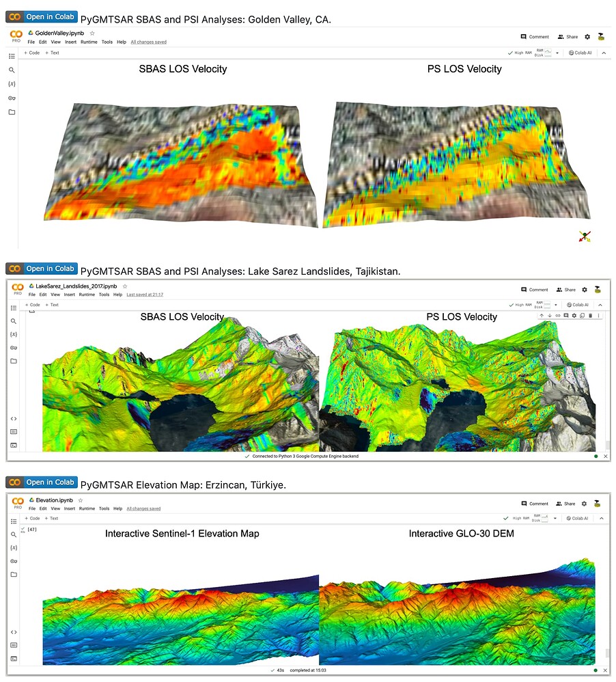
Task: Open Runtime menu in GoldenValley notebook
Action: (89, 42)
